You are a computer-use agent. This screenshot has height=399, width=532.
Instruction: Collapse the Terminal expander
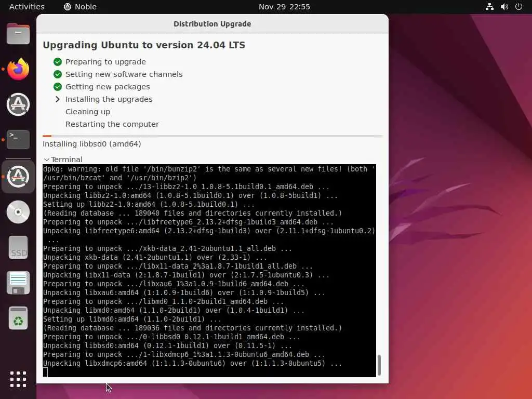[x=63, y=159]
